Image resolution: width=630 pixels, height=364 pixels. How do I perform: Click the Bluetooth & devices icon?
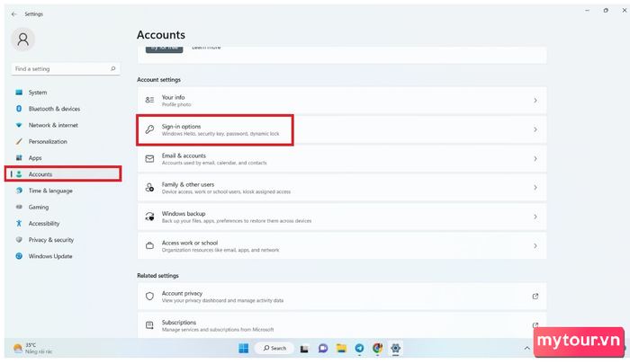(19, 109)
